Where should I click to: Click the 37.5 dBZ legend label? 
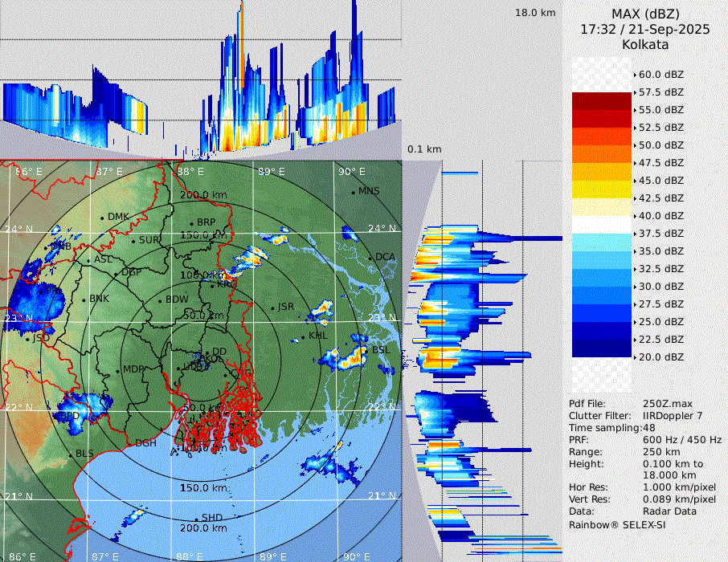[x=661, y=234]
